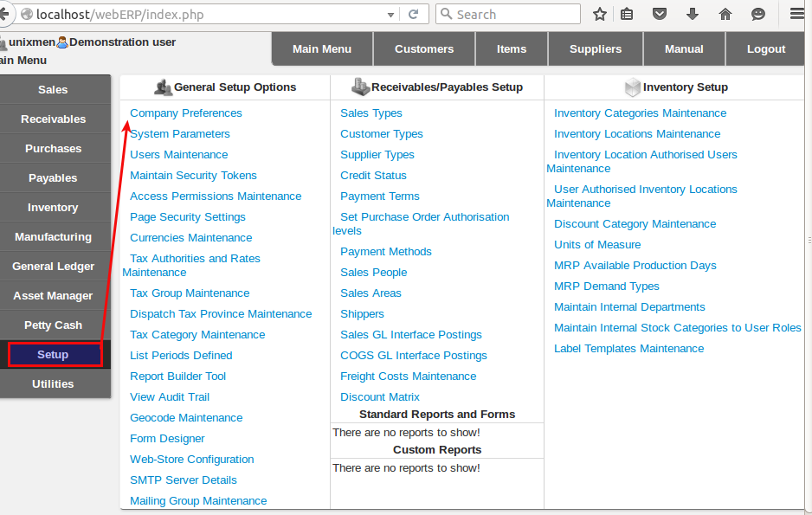The height and width of the screenshot is (515, 812).
Task: Reload the page with refresh icon
Action: [413, 14]
